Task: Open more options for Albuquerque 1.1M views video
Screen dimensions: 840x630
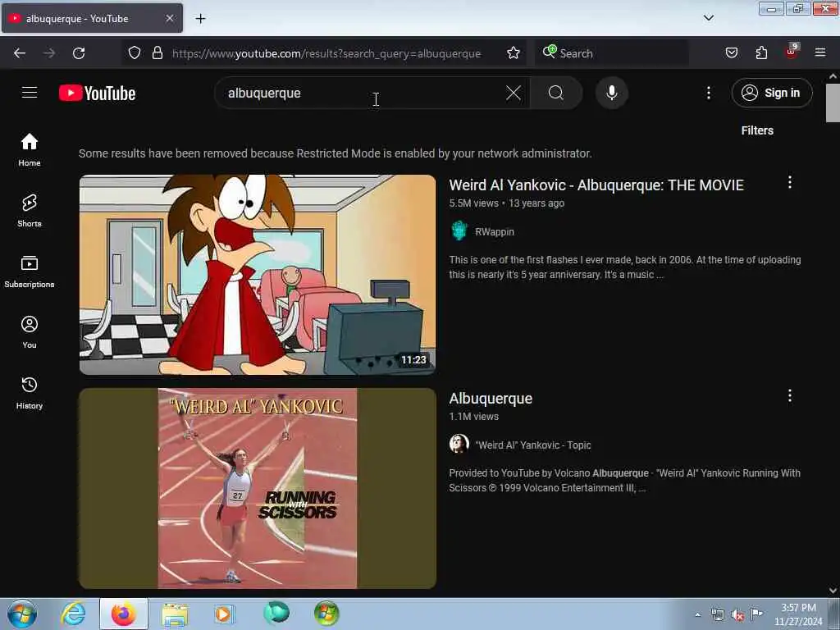Action: click(x=789, y=395)
